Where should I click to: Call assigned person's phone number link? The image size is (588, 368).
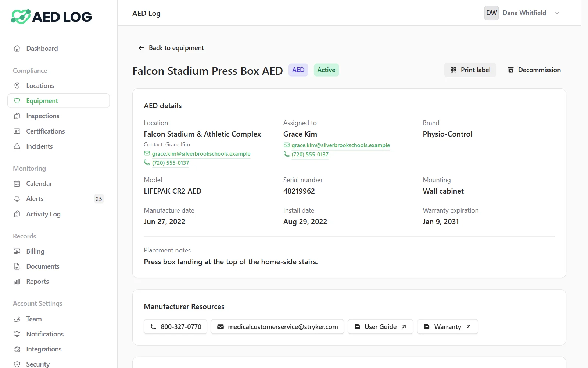click(310, 155)
